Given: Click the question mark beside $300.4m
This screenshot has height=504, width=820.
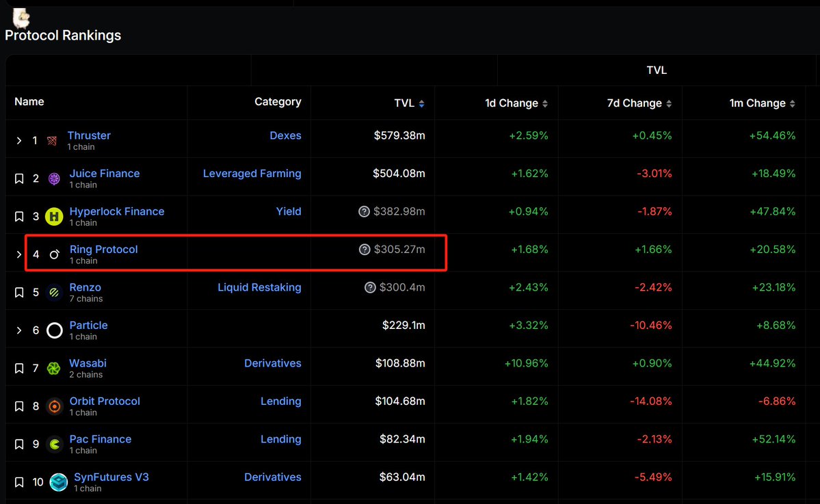Looking at the screenshot, I should (x=370, y=287).
